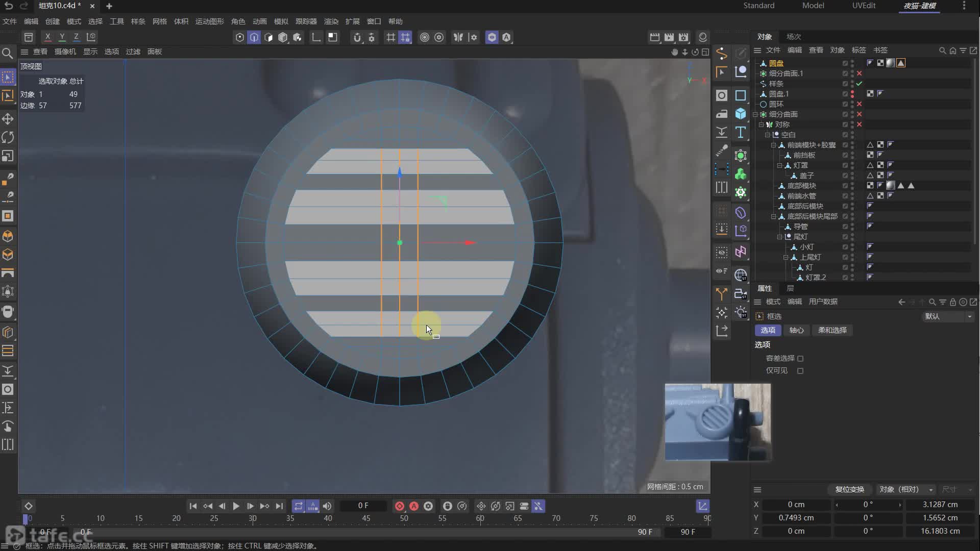Open the search magnifier in left toolbar

(8, 53)
